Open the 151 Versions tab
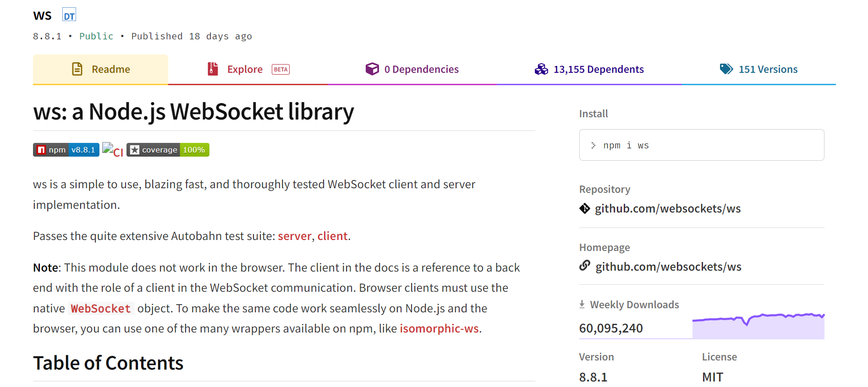868x387 pixels. pos(759,69)
